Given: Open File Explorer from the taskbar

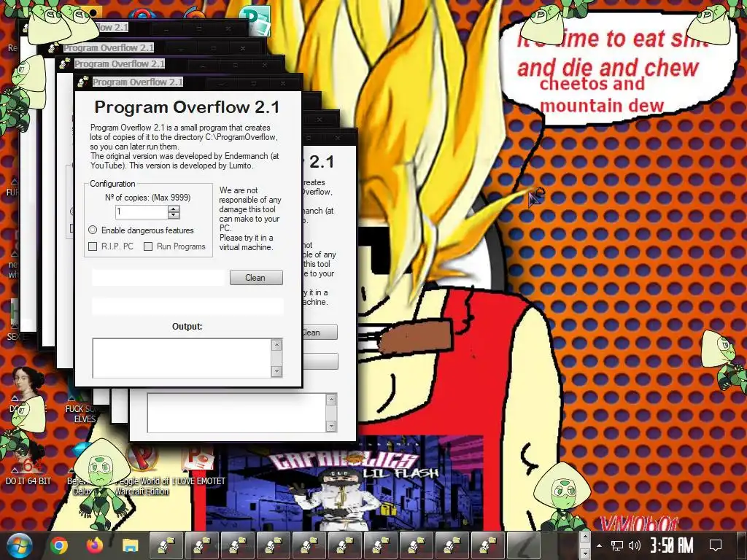Looking at the screenshot, I should (131, 545).
